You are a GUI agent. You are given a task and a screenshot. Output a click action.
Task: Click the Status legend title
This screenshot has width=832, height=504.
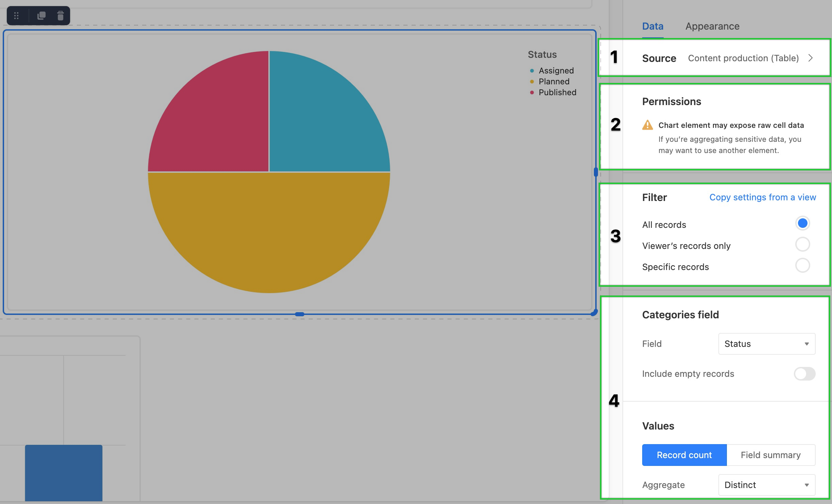(x=542, y=54)
